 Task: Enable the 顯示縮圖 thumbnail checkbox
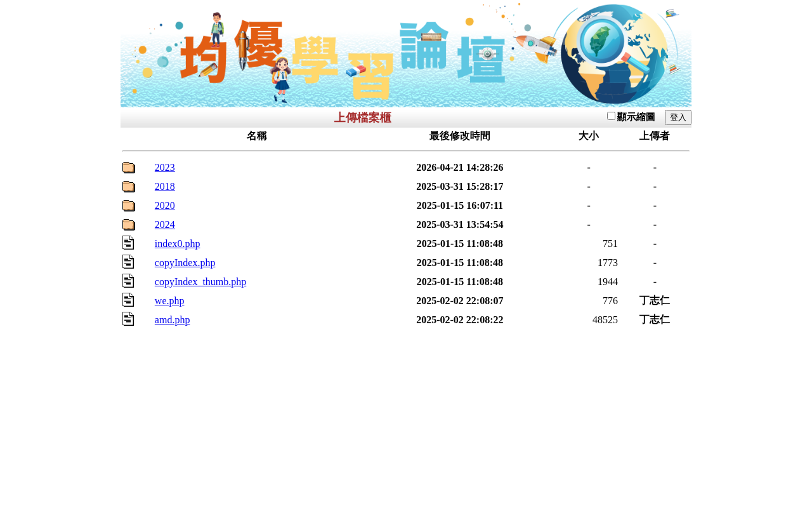pos(611,116)
